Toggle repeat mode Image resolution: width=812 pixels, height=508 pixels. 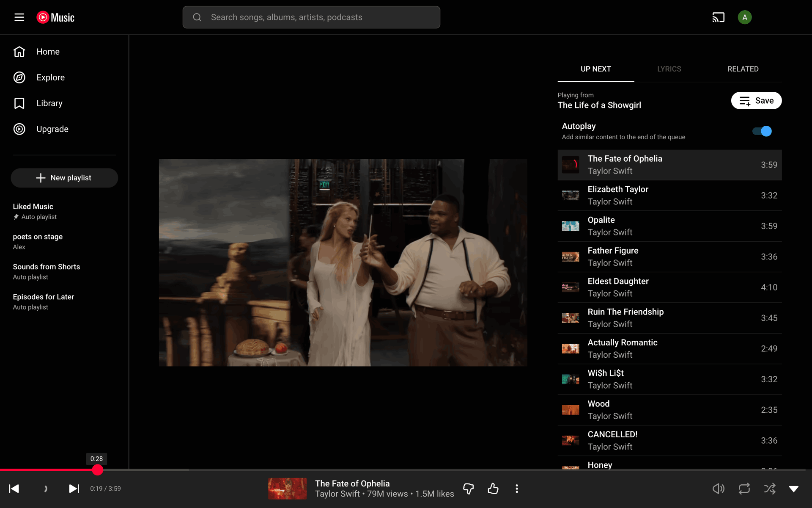[x=744, y=489]
